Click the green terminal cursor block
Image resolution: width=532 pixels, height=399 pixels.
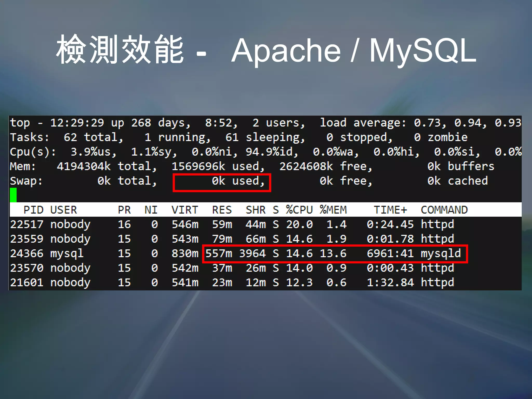[x=13, y=195]
